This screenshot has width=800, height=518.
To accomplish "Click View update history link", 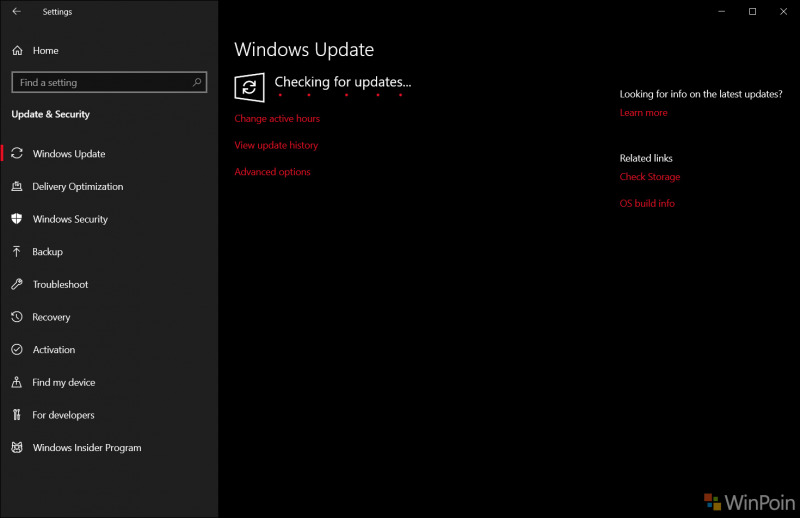I will click(x=276, y=145).
